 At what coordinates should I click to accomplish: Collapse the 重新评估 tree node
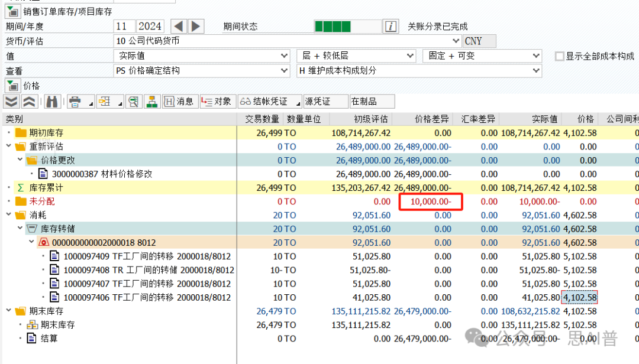point(8,147)
